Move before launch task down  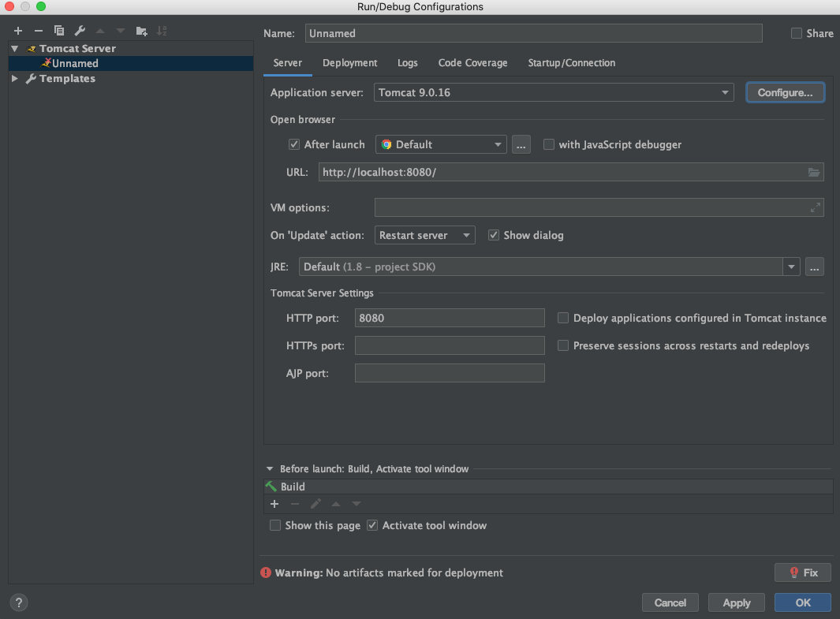coord(357,504)
